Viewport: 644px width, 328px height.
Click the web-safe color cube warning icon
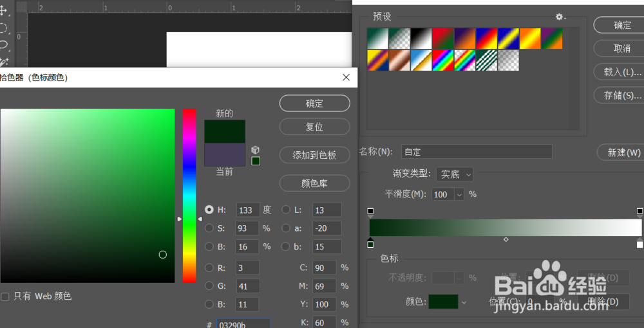coord(256,150)
